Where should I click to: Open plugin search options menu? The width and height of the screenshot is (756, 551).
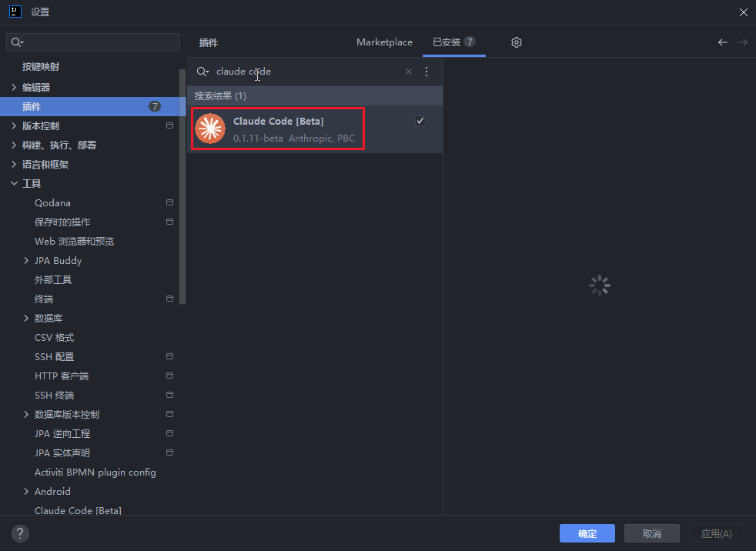pos(427,72)
